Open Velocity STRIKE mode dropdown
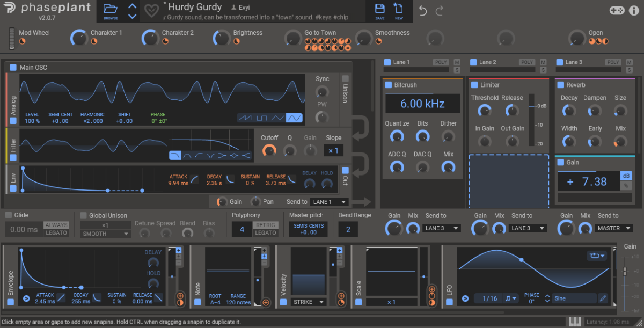Screen dimensions: 644x328 coord(308,302)
